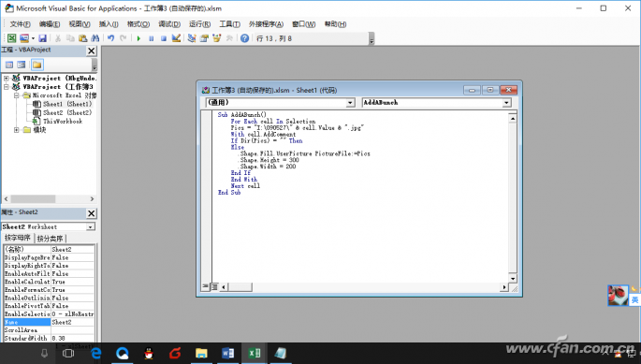Open the AddABunch procedure dropdown
The image size is (641, 364).
[x=506, y=103]
